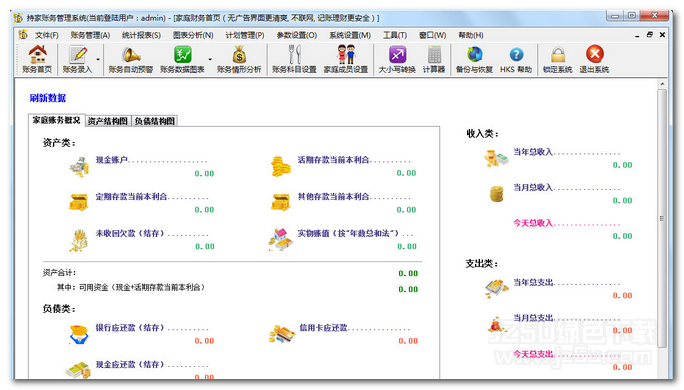Click the 现金应还款(结存) cash stack icon
684x390 pixels.
78,370
